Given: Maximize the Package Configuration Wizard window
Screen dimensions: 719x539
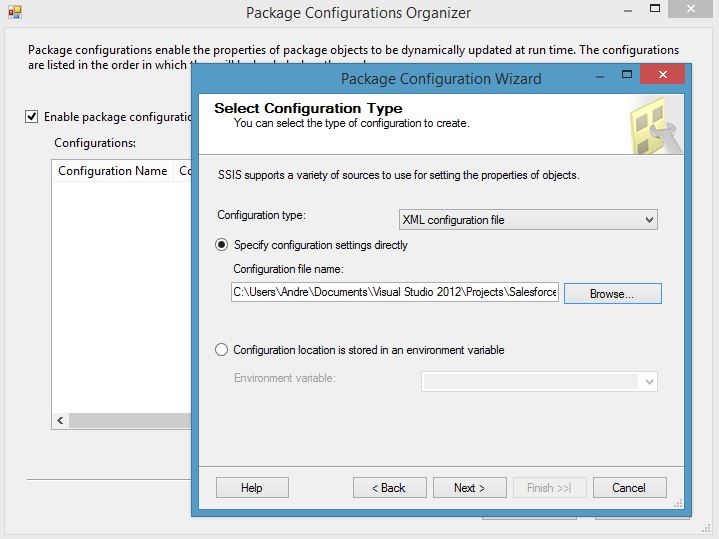Looking at the screenshot, I should coord(626,77).
